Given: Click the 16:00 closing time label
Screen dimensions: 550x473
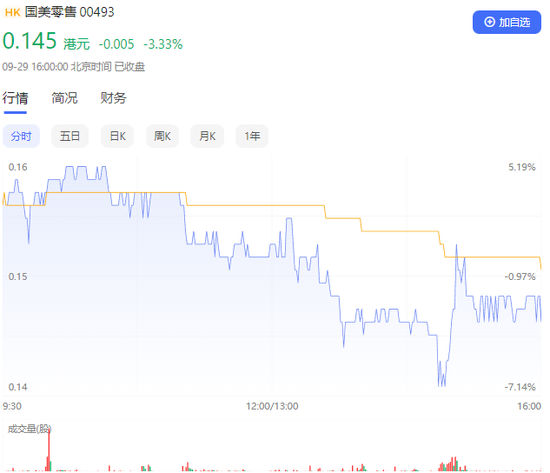Looking at the screenshot, I should click(x=529, y=406).
